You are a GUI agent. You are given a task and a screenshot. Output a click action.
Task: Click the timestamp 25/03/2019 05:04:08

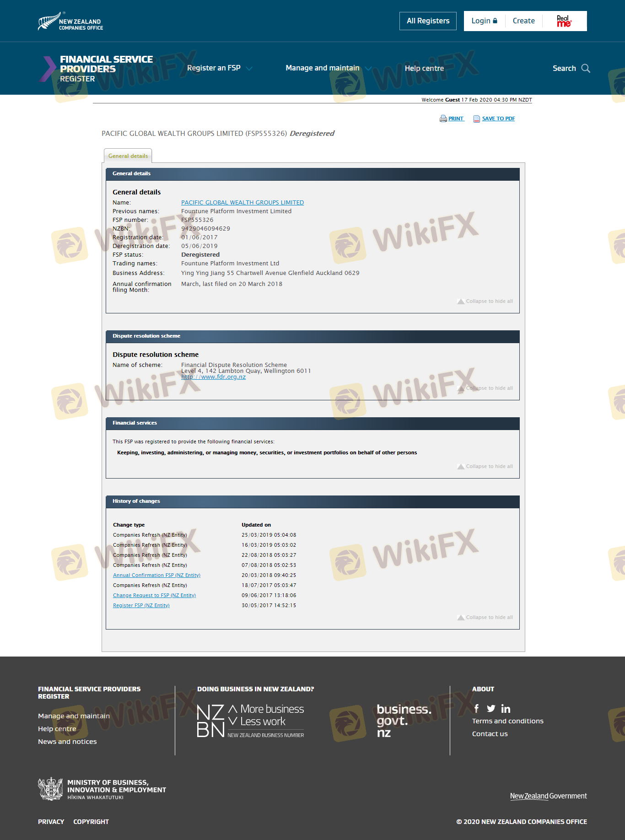[x=269, y=535]
